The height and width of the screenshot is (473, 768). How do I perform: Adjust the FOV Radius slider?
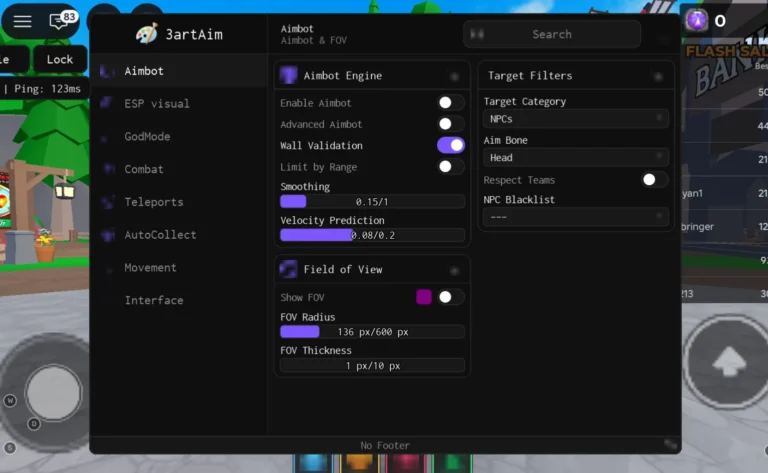click(x=372, y=332)
